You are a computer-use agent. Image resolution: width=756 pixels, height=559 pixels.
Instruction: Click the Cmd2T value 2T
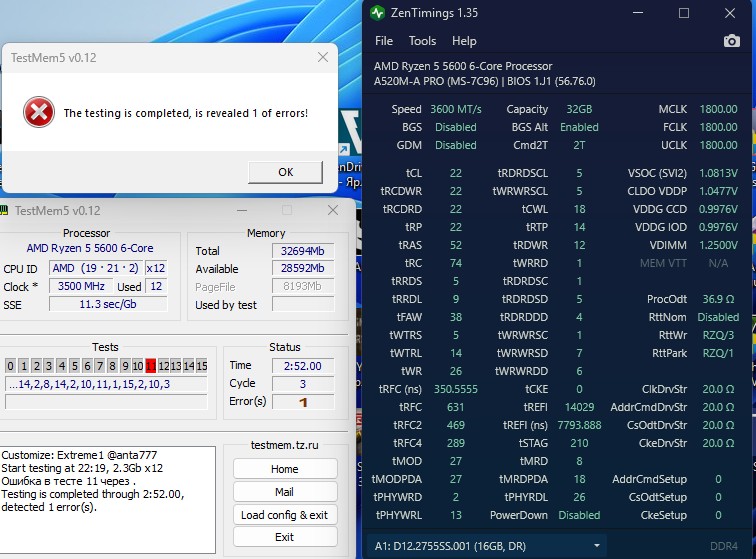coord(579,145)
